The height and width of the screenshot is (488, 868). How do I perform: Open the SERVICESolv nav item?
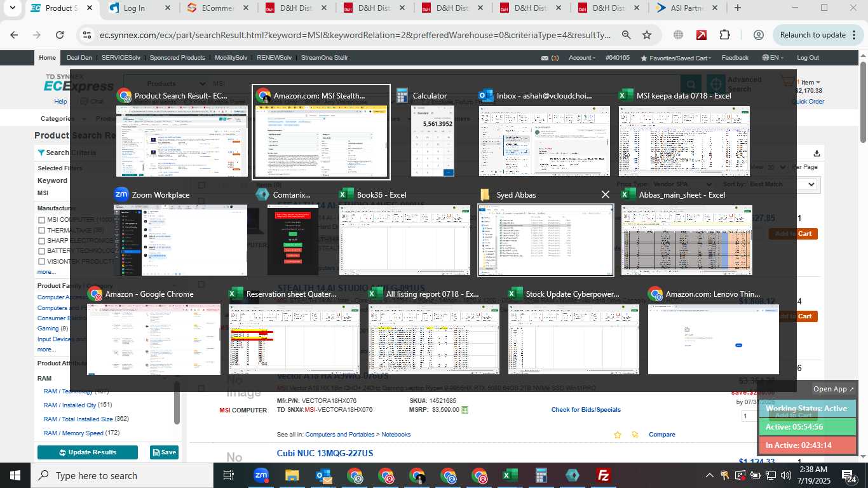(121, 58)
